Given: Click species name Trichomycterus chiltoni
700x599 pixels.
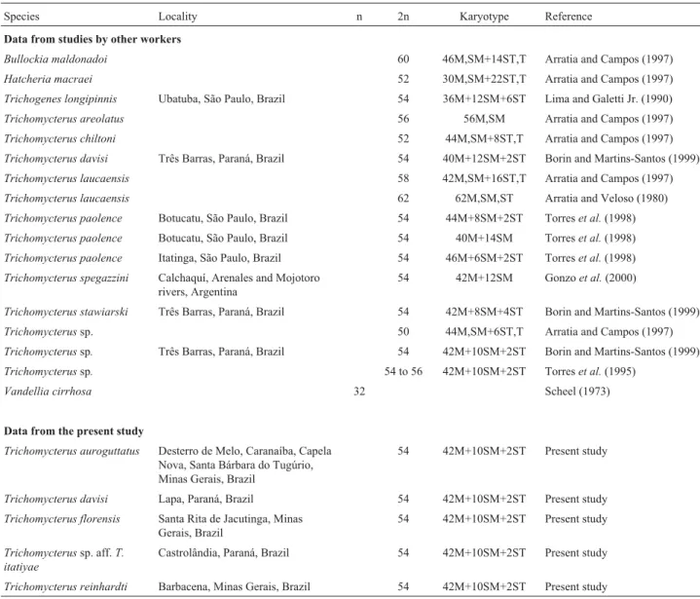Looking at the screenshot, I should point(59,138).
